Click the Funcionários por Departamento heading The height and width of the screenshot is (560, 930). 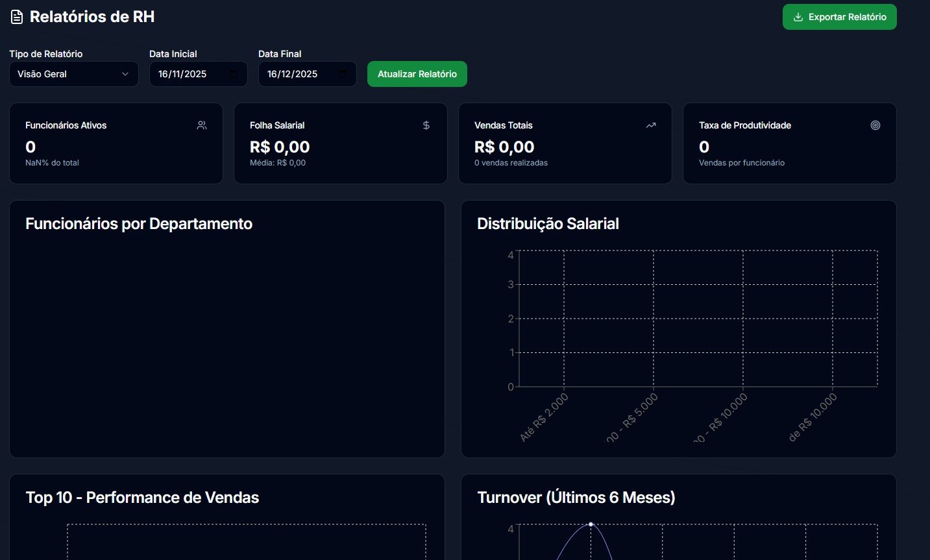pos(139,224)
